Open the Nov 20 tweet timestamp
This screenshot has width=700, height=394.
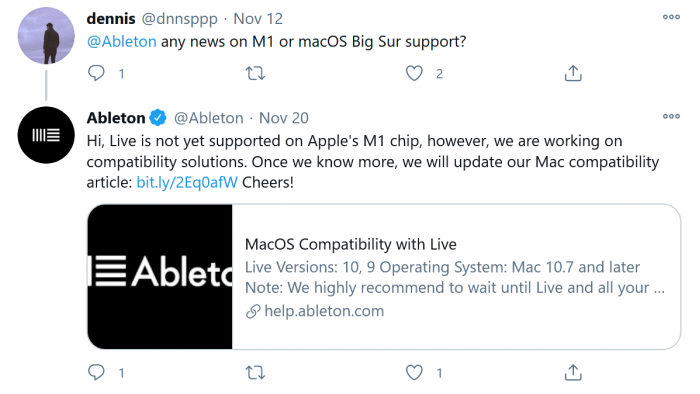pos(283,118)
